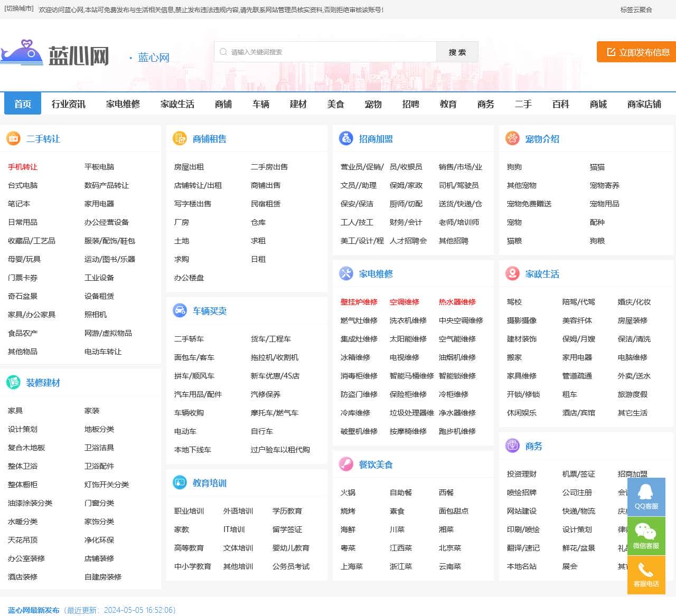Image resolution: width=676 pixels, height=616 pixels.
Task: Click the 商铺租售 section icon
Action: click(180, 139)
